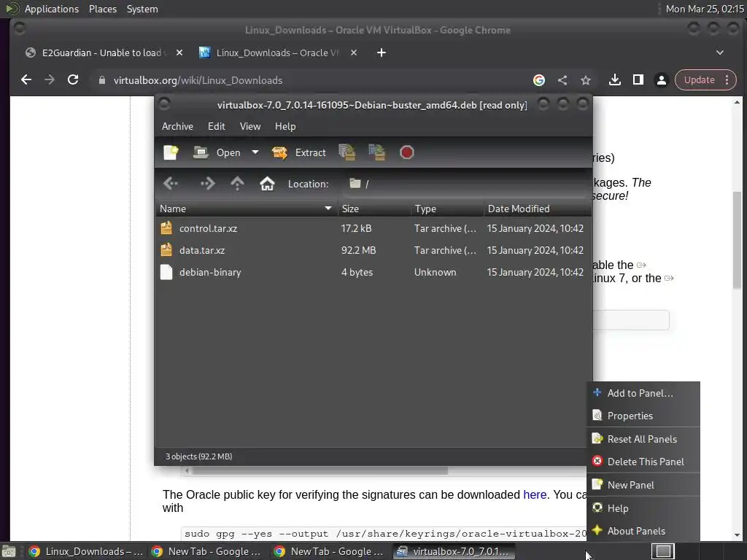
Task: Extract files with the Extract button
Action: pyautogui.click(x=298, y=152)
